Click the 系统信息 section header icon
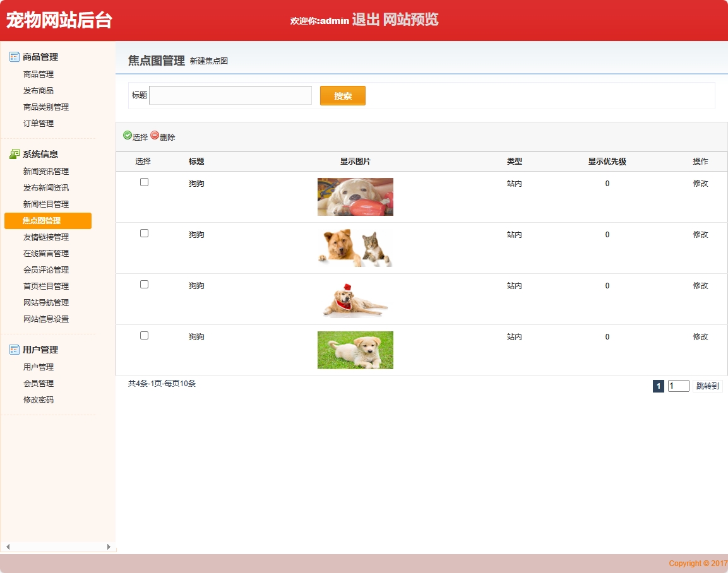 pyautogui.click(x=13, y=154)
